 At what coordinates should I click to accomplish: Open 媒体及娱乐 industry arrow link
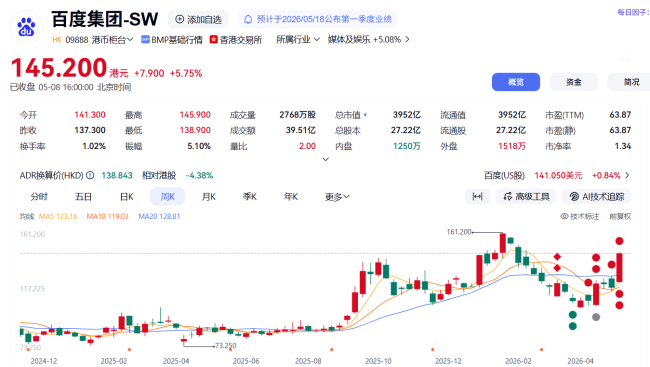point(407,39)
